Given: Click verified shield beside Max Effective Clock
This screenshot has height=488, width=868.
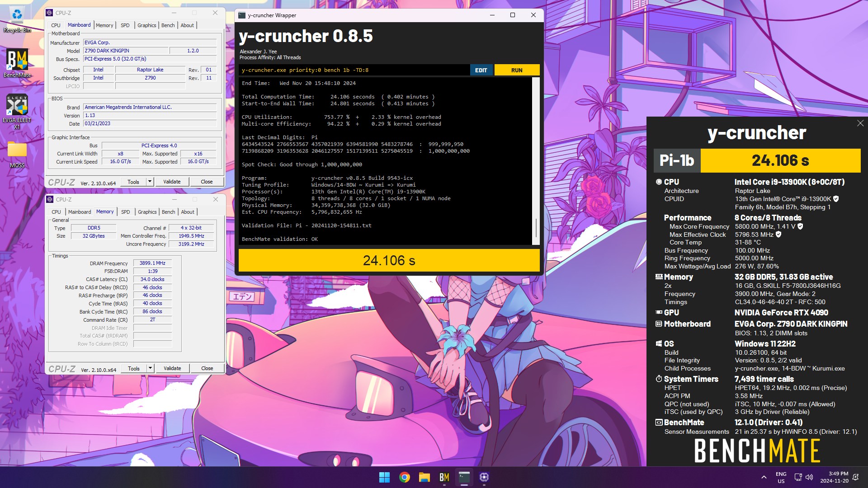Looking at the screenshot, I should (778, 235).
